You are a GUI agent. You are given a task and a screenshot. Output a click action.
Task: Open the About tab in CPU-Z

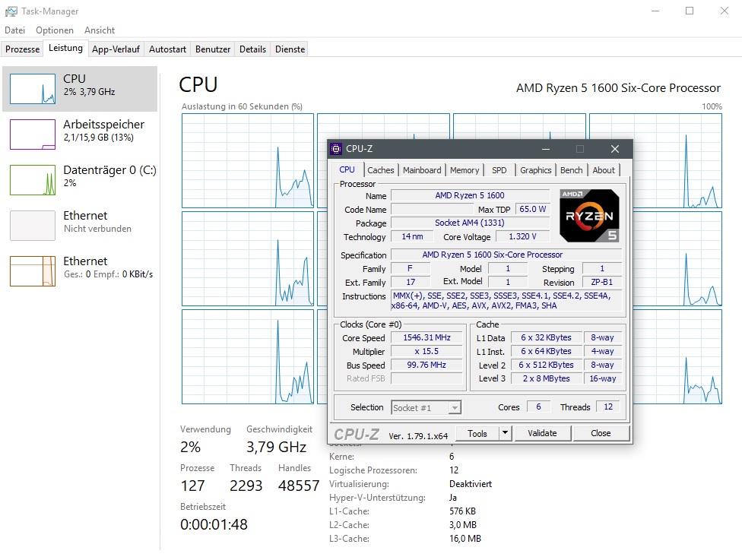pyautogui.click(x=604, y=170)
